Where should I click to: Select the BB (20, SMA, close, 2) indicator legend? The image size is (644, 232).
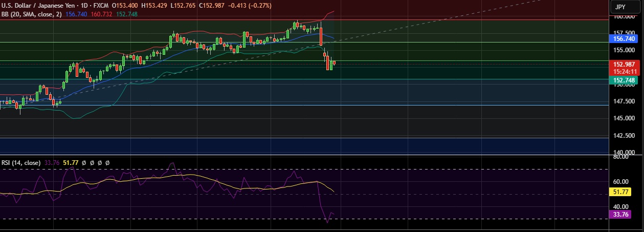pyautogui.click(x=32, y=14)
